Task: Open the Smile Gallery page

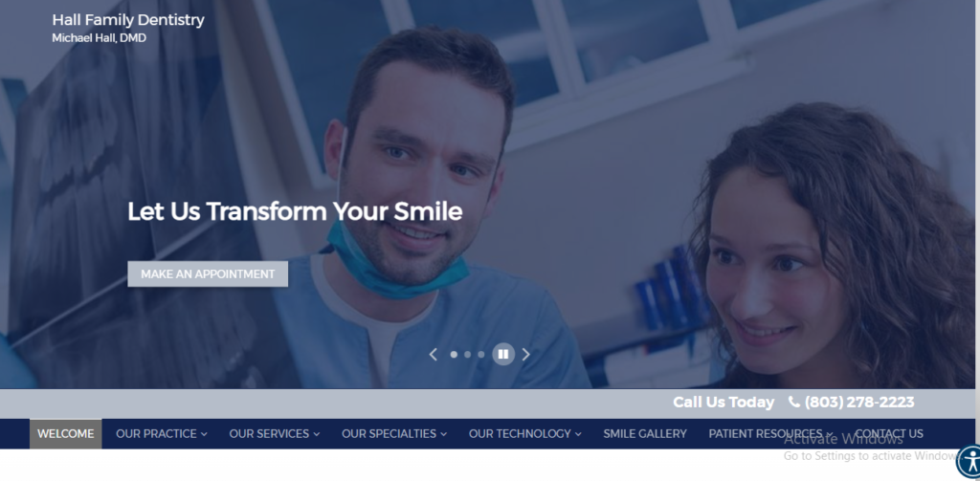Action: [645, 433]
